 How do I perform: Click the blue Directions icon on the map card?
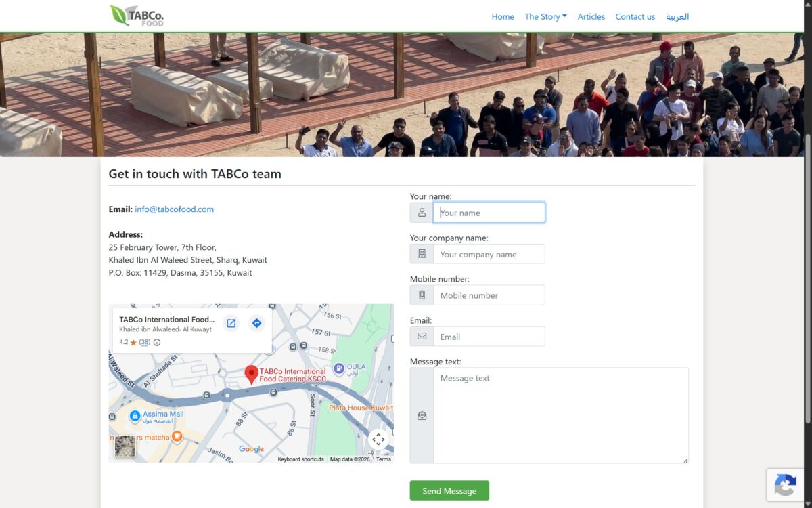coord(256,323)
